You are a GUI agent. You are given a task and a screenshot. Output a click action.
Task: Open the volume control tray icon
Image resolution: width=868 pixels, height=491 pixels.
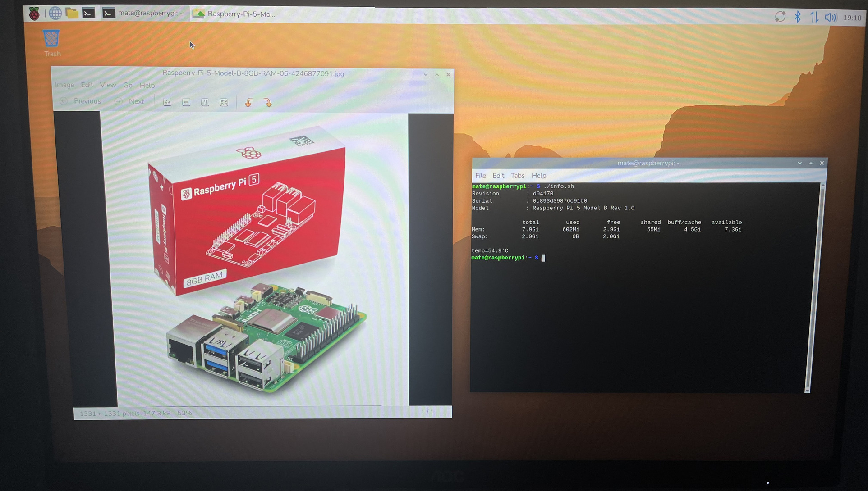click(830, 18)
